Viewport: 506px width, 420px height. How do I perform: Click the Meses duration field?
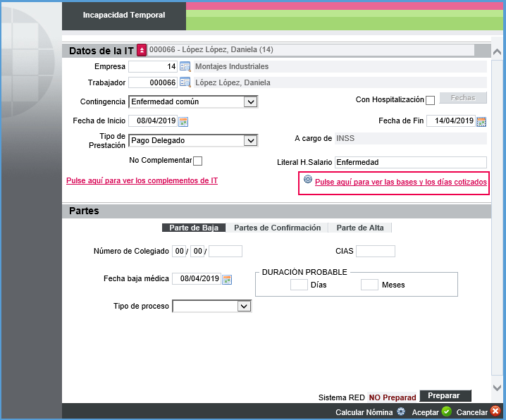click(x=369, y=285)
